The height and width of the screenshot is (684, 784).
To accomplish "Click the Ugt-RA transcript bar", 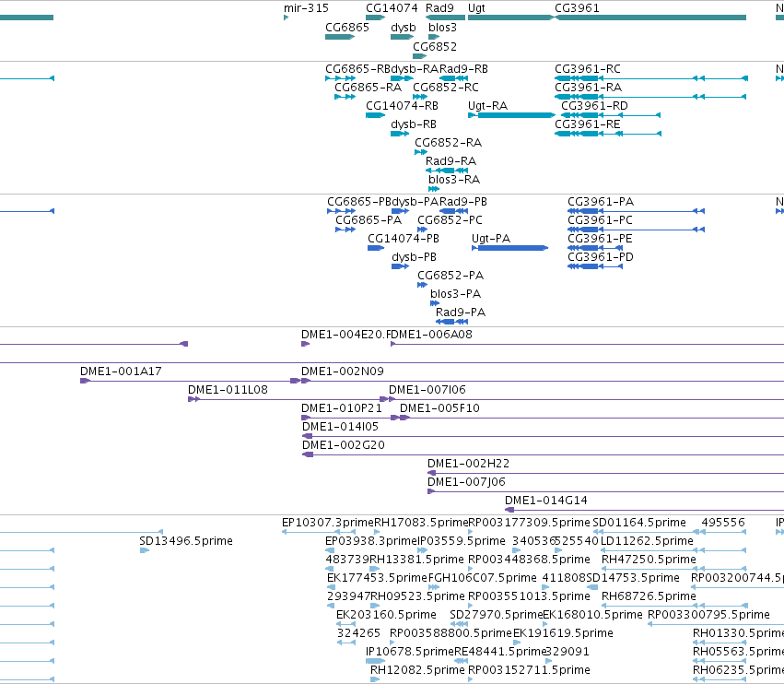I will (512, 115).
